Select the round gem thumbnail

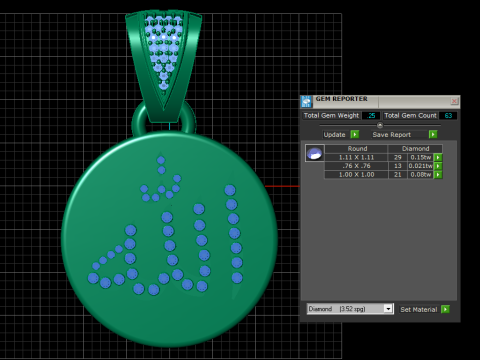(x=314, y=153)
